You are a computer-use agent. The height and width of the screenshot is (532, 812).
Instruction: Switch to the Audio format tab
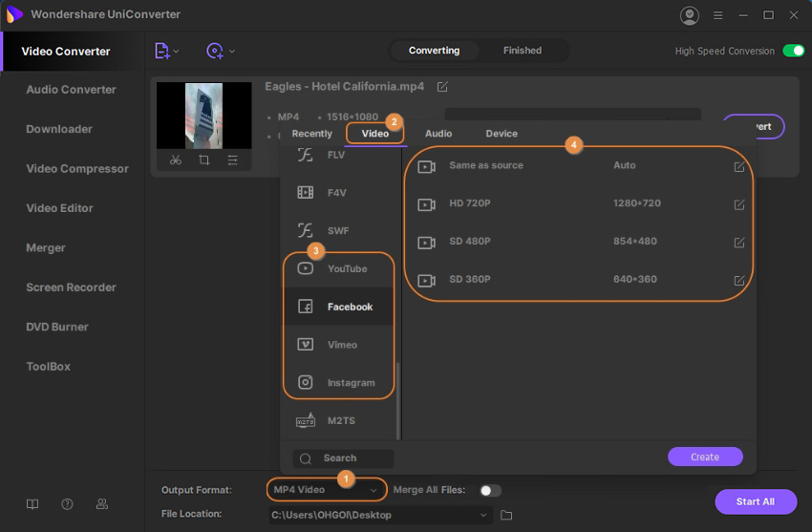pyautogui.click(x=438, y=134)
